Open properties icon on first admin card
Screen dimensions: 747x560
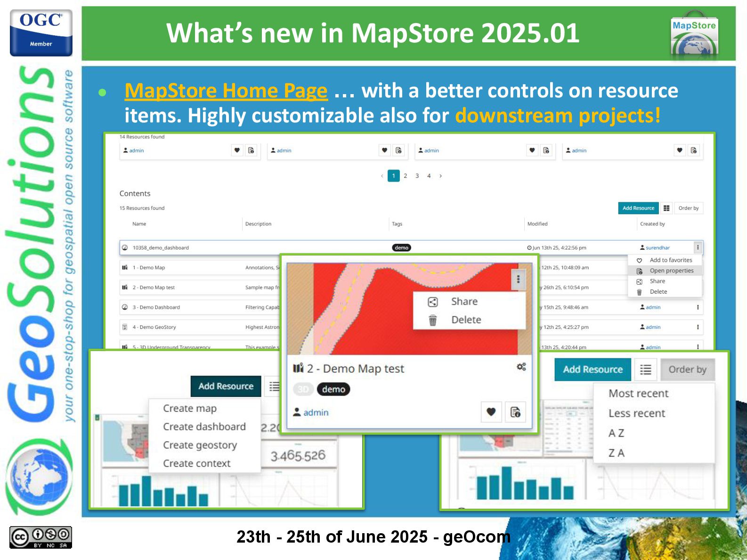click(x=251, y=150)
